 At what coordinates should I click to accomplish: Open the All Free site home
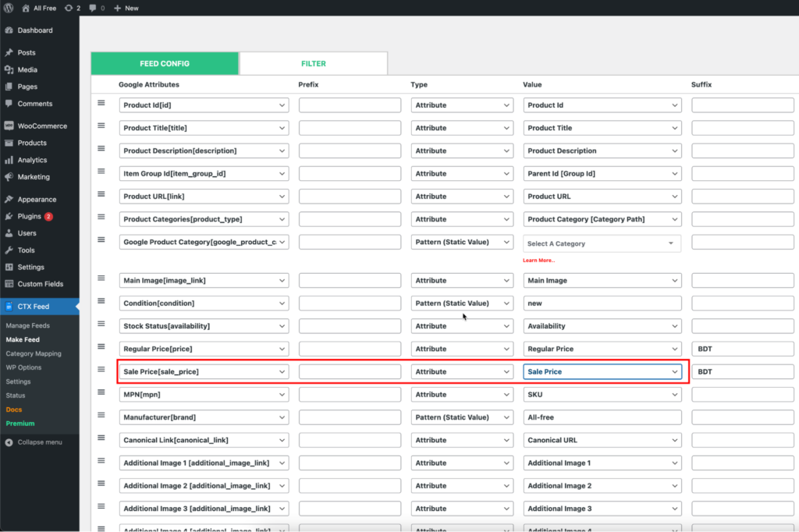(x=39, y=8)
